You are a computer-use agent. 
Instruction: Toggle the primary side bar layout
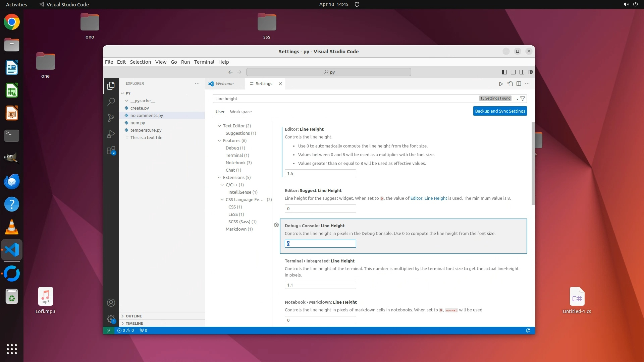[504, 72]
